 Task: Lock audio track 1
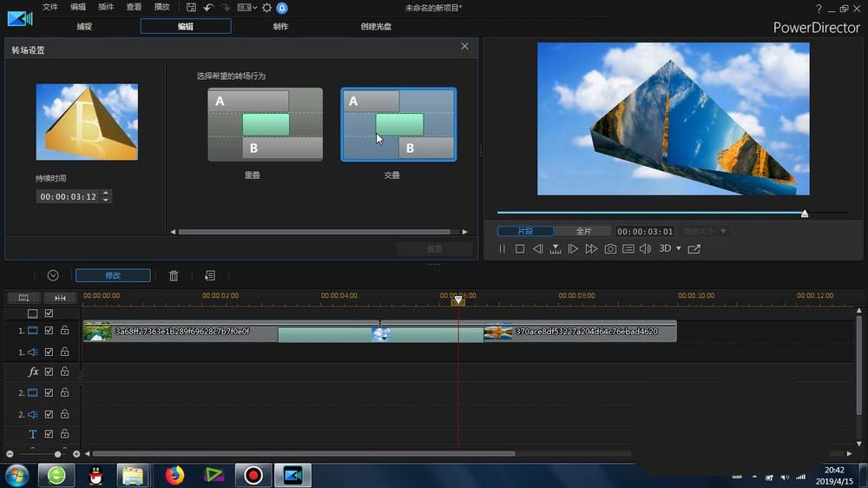(x=65, y=352)
